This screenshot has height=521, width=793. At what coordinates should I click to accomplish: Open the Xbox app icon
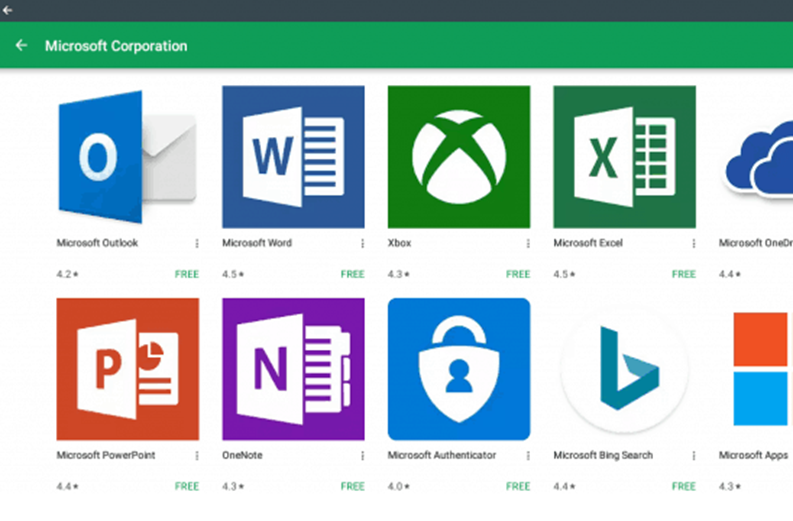click(459, 157)
